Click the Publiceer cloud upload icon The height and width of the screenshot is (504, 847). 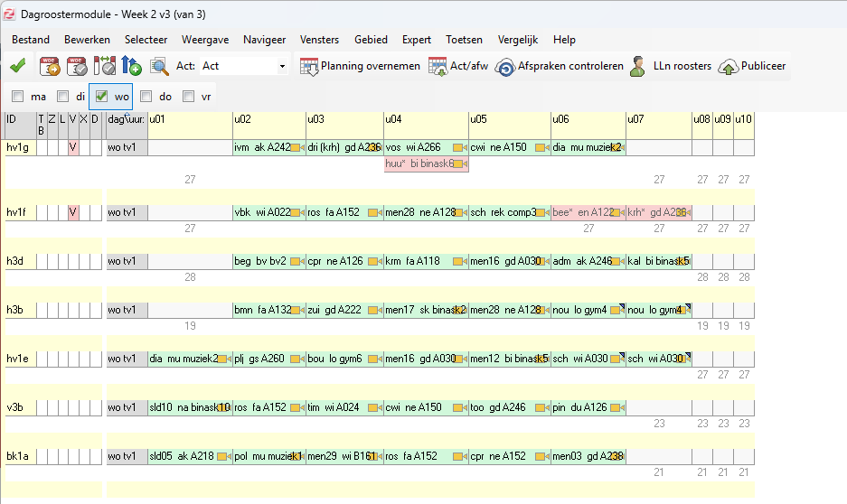pyautogui.click(x=728, y=66)
